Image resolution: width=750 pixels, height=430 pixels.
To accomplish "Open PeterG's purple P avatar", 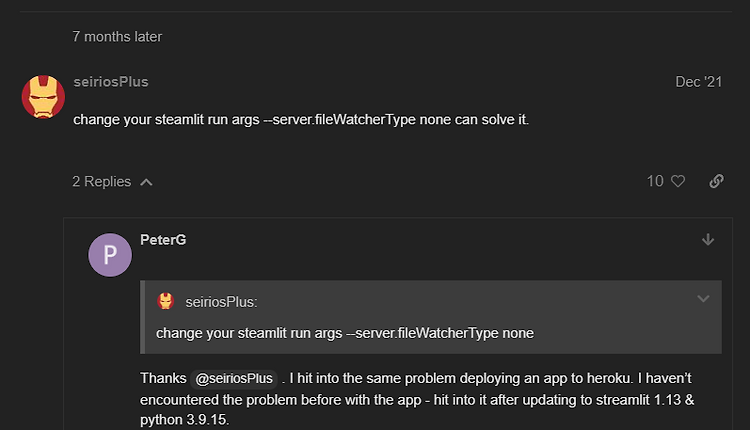I will 110,254.
